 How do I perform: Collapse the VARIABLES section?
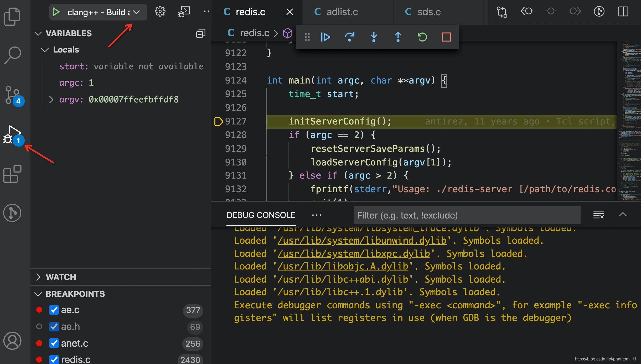(x=38, y=33)
